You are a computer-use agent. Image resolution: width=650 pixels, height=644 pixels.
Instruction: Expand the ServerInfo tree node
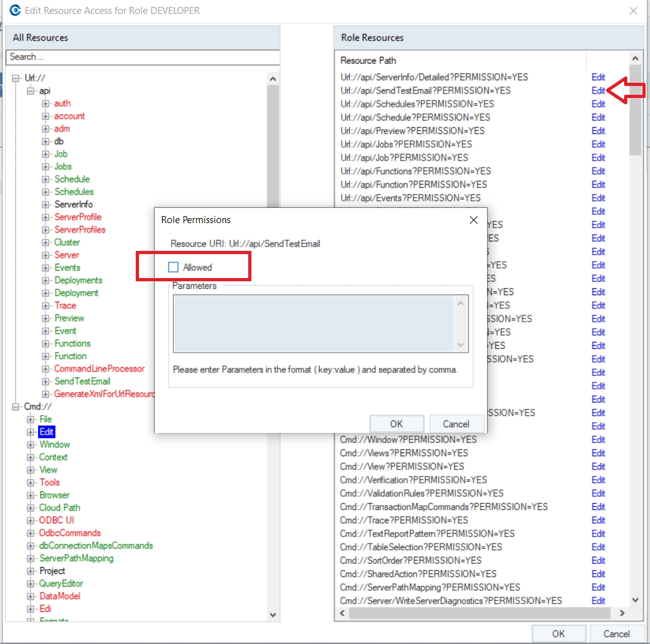tap(45, 205)
